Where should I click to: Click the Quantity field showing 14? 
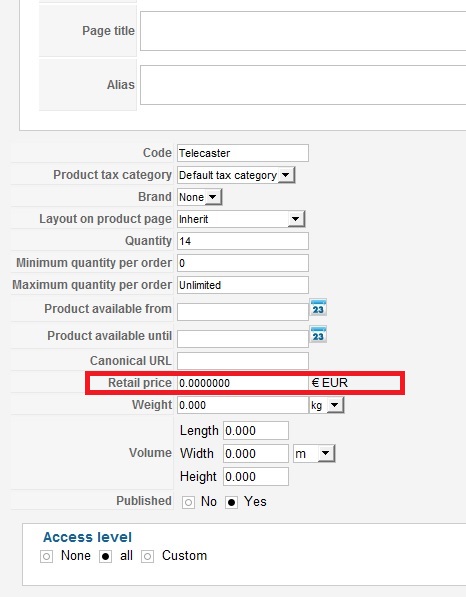click(x=243, y=241)
